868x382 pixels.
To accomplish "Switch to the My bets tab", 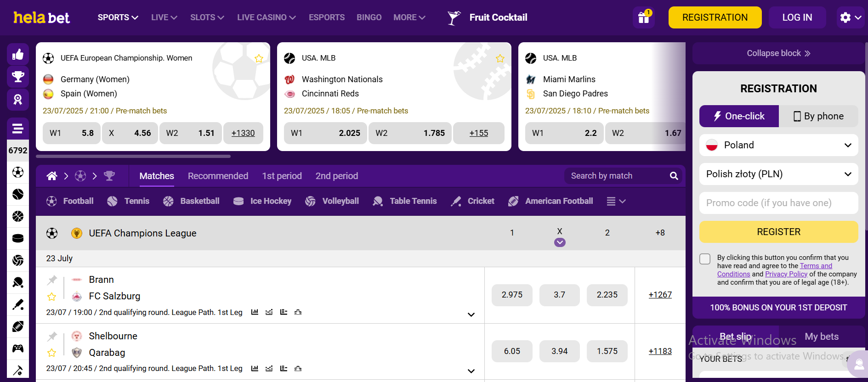I will (822, 337).
